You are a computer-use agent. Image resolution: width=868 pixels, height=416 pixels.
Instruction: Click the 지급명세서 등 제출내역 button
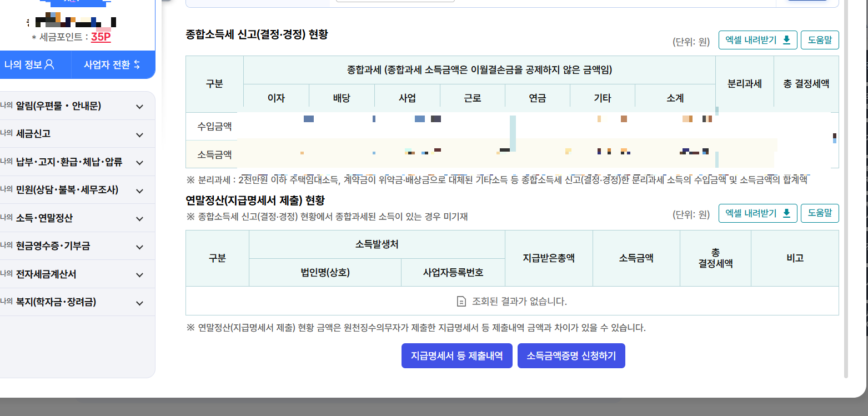tap(456, 355)
